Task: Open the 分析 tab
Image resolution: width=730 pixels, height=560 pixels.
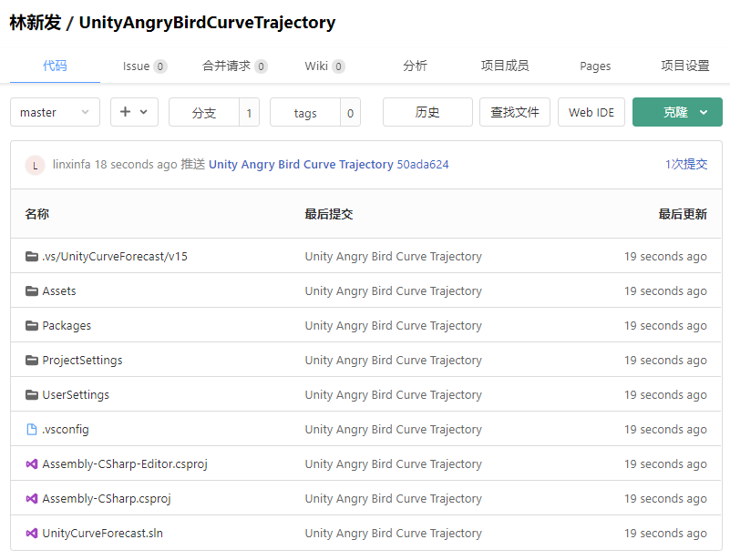Action: point(415,66)
